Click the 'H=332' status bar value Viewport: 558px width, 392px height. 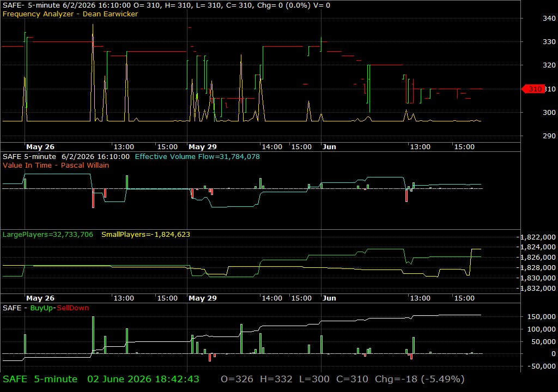click(x=276, y=379)
